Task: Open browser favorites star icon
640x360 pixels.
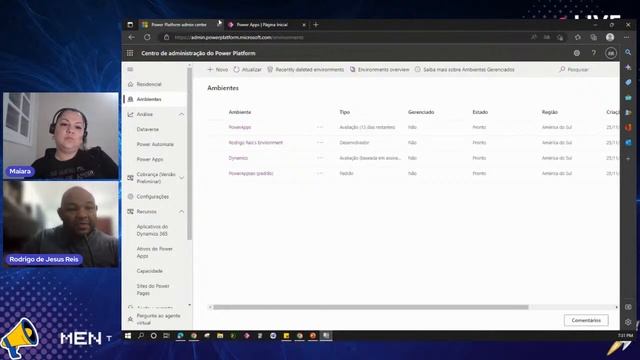Action: pos(578,38)
